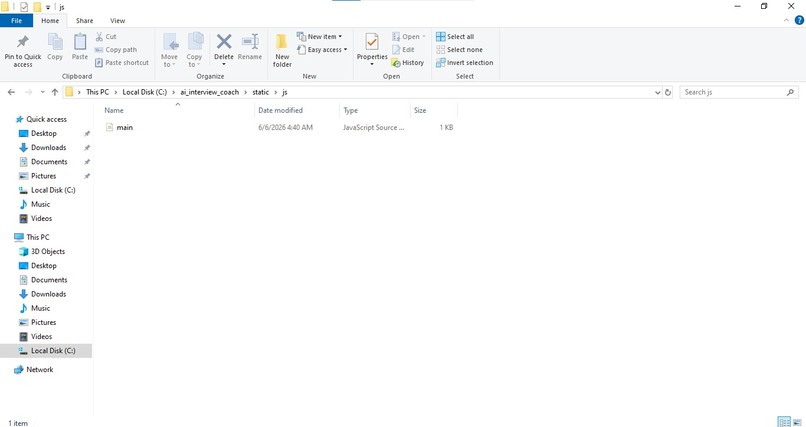Click static breadcrumb in address bar

point(261,92)
